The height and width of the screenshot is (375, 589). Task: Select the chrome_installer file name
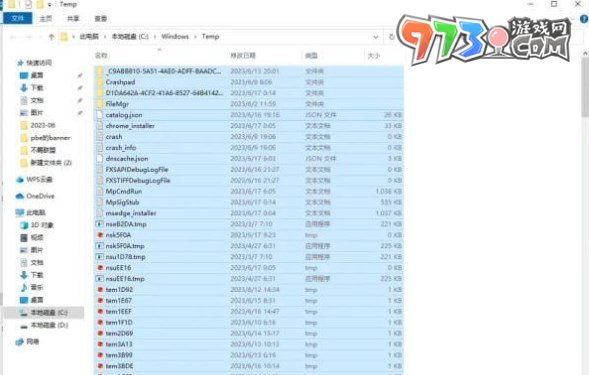pyautogui.click(x=130, y=126)
